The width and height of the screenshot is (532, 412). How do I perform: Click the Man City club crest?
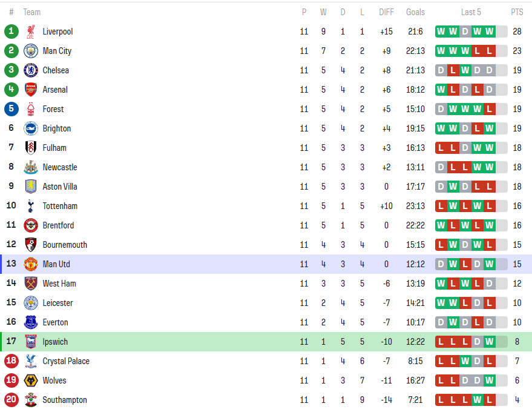[30, 51]
